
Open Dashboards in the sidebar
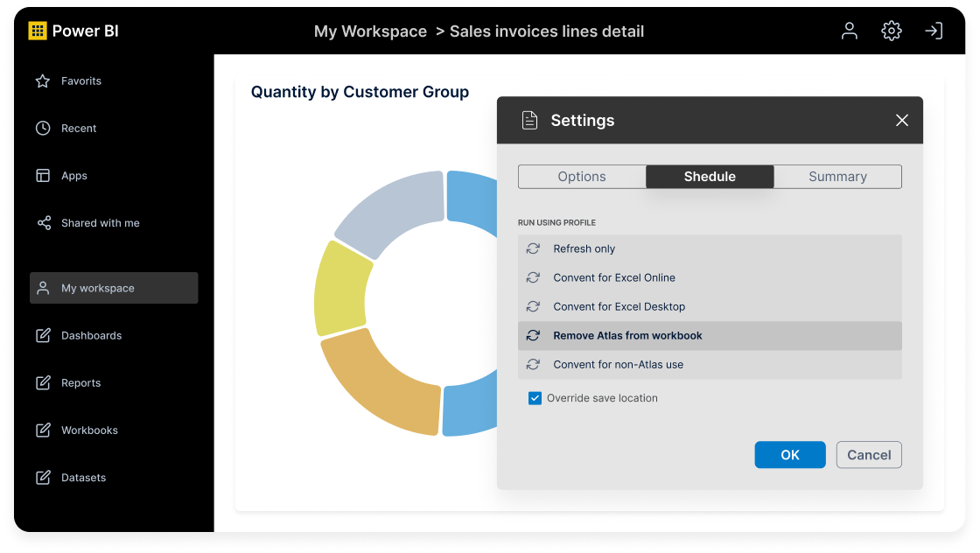coord(91,336)
